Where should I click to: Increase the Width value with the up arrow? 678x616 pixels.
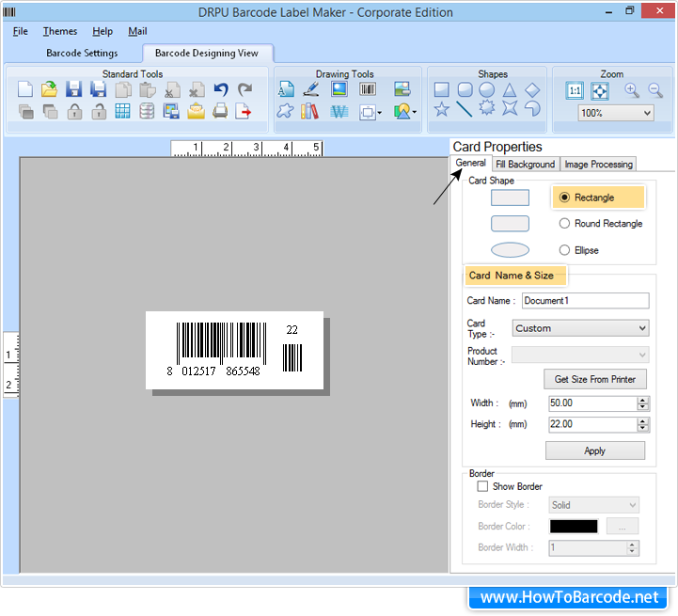click(x=643, y=400)
